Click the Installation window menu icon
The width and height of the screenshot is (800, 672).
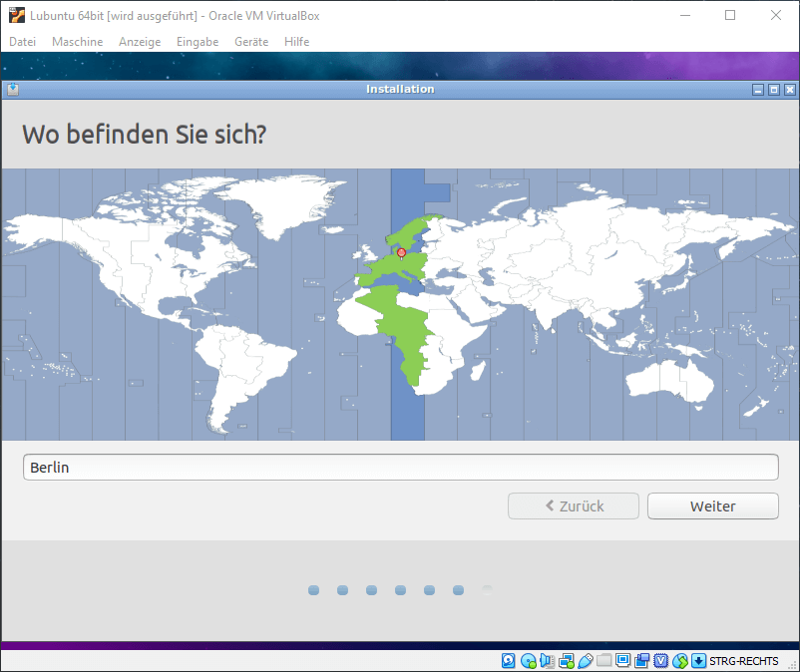[13, 89]
